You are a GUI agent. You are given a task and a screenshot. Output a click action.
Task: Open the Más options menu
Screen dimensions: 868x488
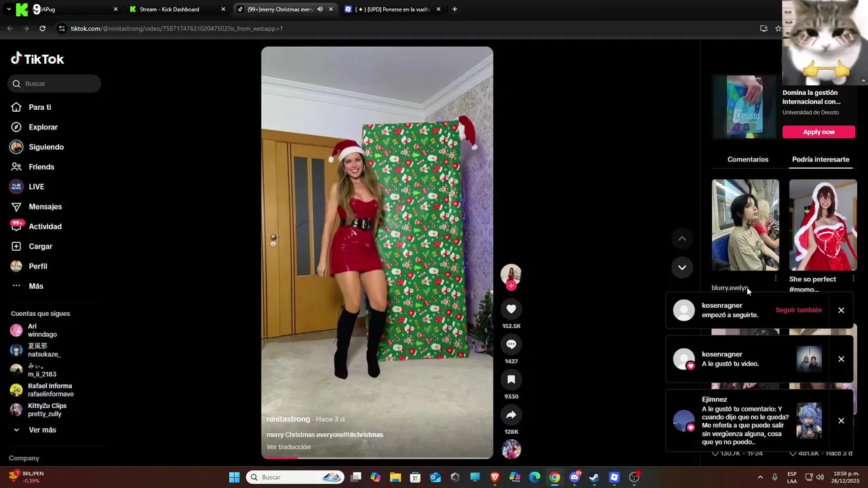click(x=27, y=286)
